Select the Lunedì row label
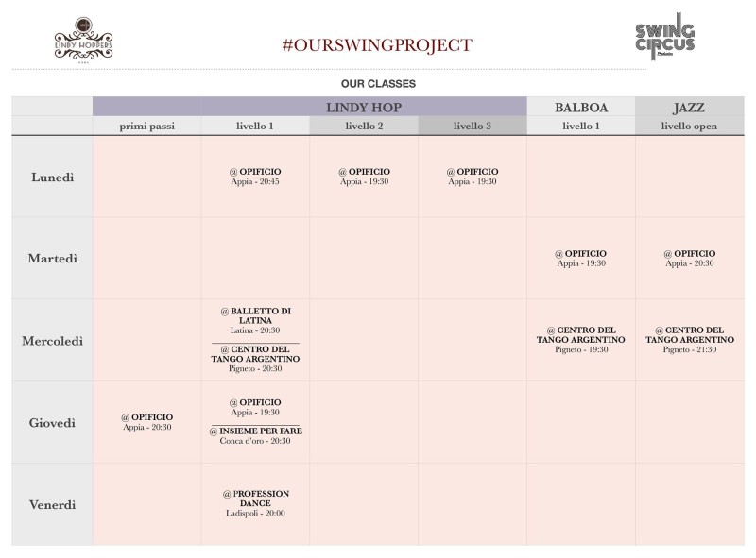Image resolution: width=756 pixels, height=558 pixels. point(53,178)
